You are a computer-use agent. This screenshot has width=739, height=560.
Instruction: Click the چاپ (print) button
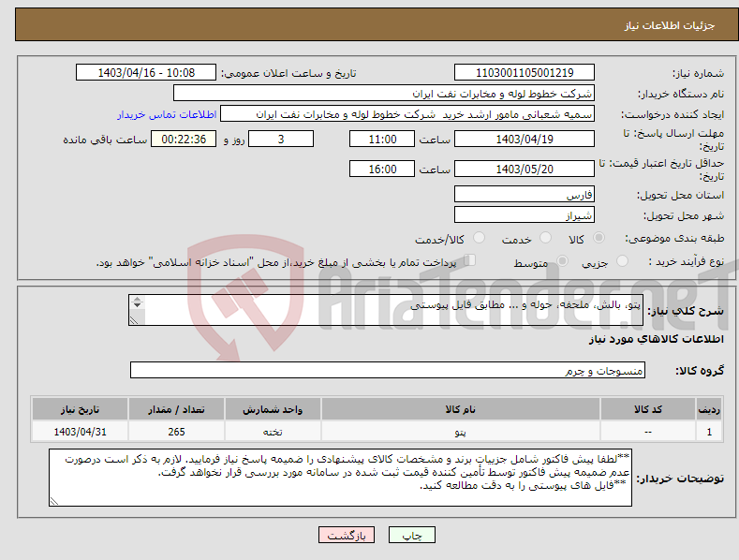click(411, 536)
